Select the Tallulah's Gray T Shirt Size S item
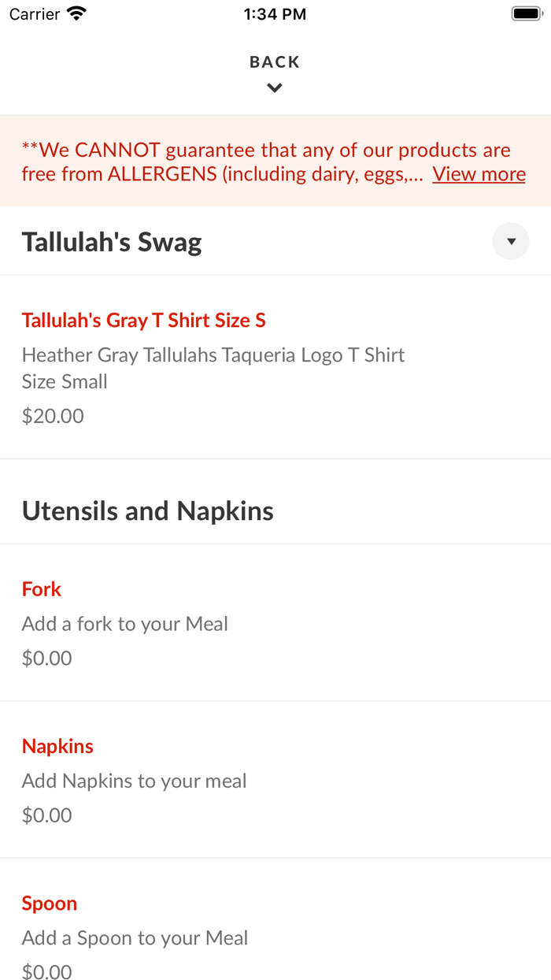This screenshot has width=551, height=980. coord(142,320)
